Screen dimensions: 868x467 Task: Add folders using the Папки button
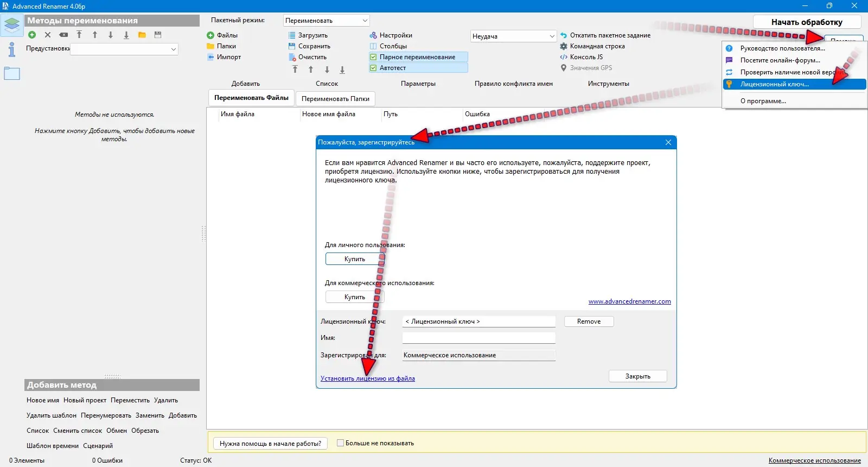pyautogui.click(x=221, y=46)
